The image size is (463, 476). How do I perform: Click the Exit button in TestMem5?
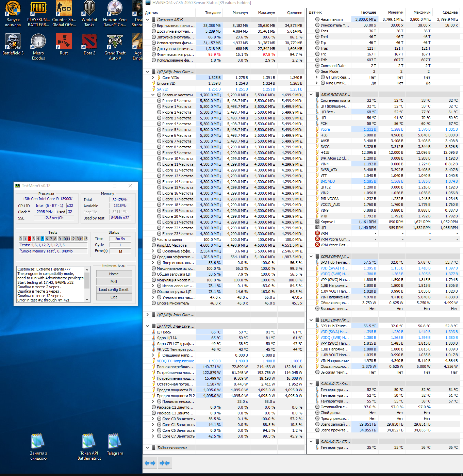coord(114,297)
